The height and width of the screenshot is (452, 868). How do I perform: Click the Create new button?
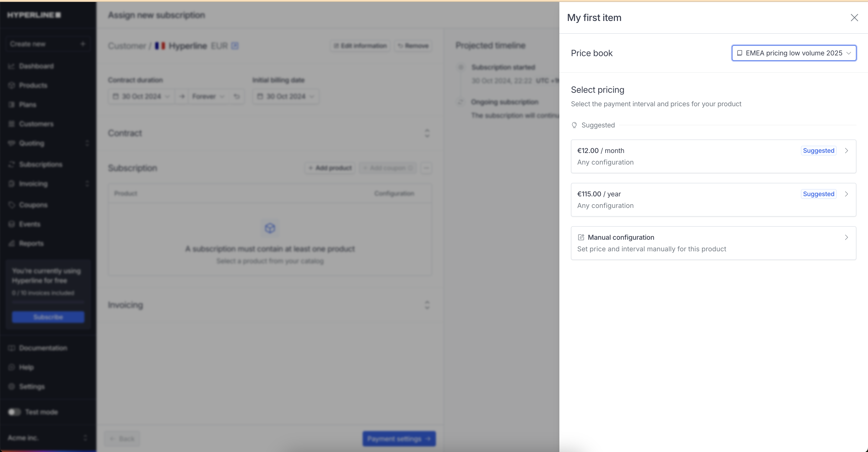click(48, 44)
